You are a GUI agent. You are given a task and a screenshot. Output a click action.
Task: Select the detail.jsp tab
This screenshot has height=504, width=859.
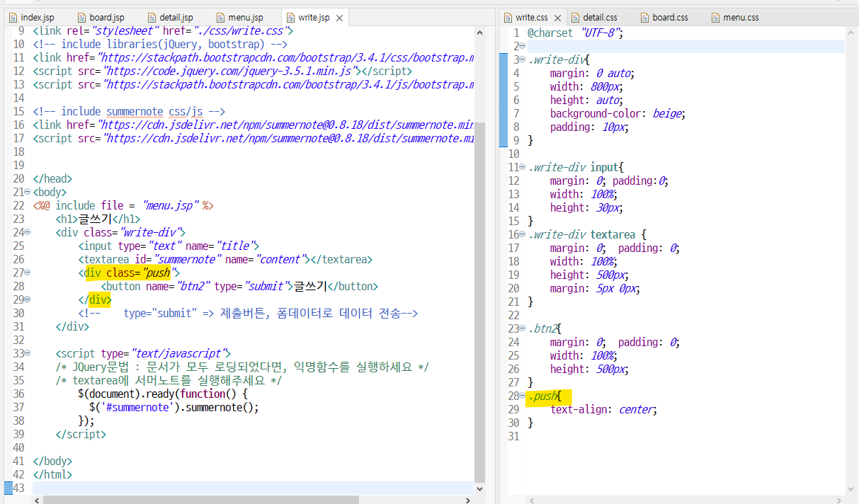click(x=171, y=17)
